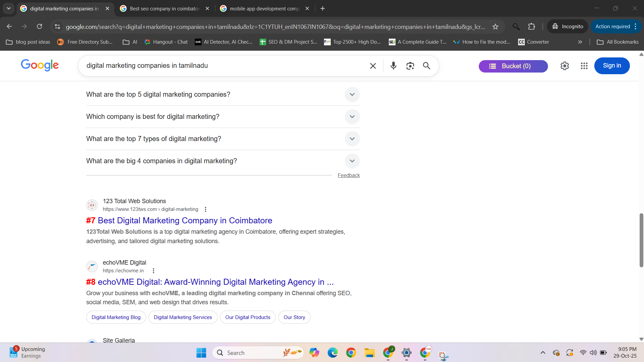Expand "Which company is best for digital marketing?"

point(352,117)
